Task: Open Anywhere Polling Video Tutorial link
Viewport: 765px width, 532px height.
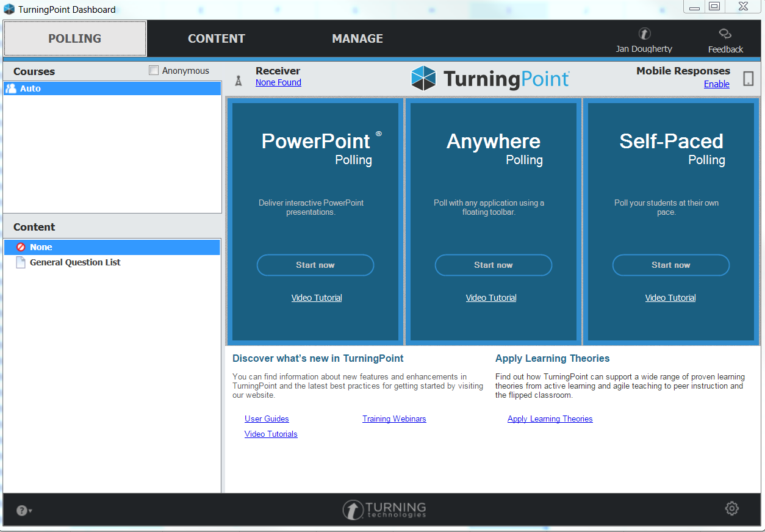Action: tap(491, 298)
